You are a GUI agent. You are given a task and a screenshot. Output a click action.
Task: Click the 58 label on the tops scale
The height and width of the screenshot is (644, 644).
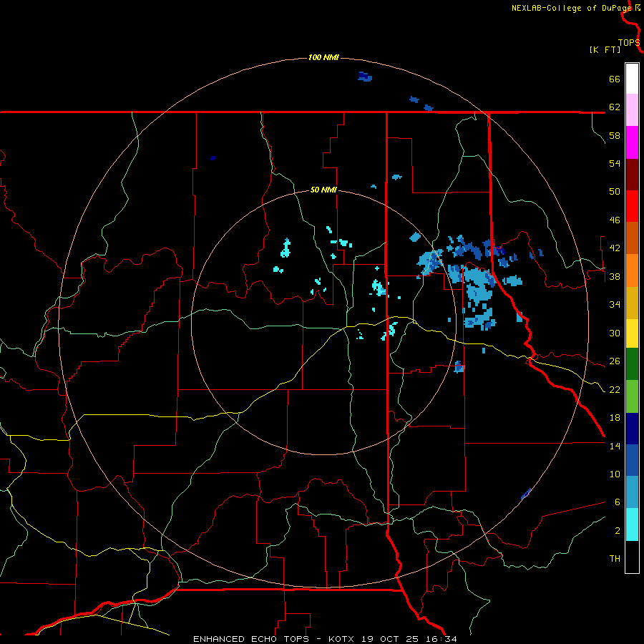coord(615,135)
